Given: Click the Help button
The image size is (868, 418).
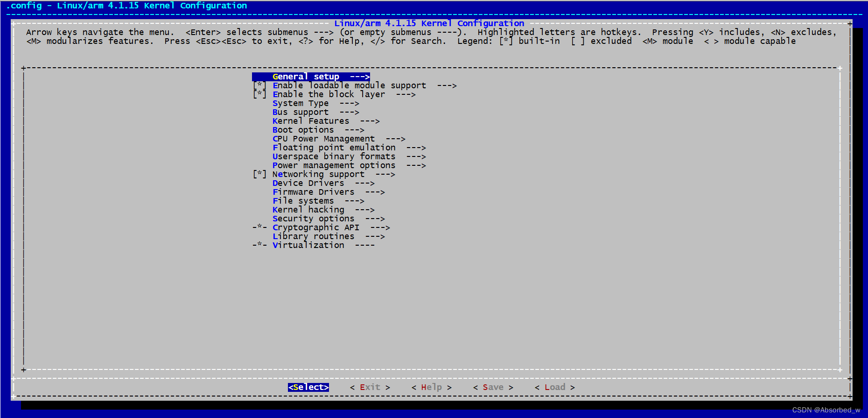Looking at the screenshot, I should tap(432, 387).
